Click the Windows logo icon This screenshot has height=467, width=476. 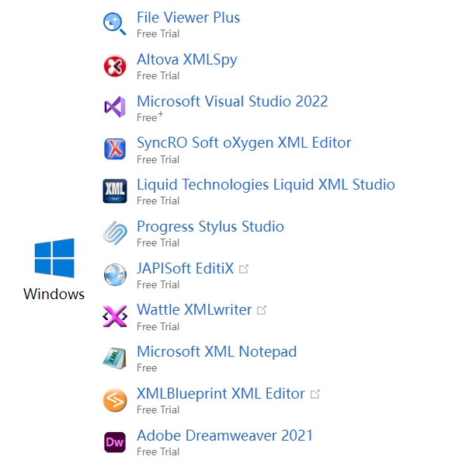point(54,258)
